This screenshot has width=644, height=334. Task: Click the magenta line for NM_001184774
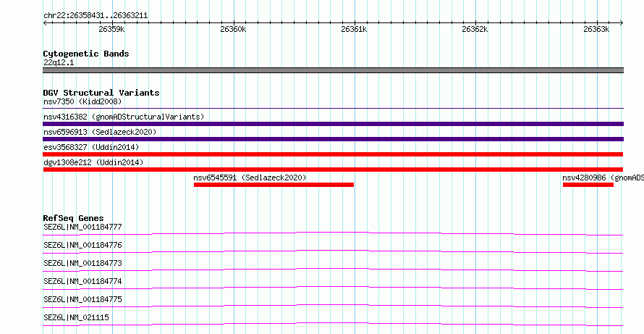tap(333, 288)
